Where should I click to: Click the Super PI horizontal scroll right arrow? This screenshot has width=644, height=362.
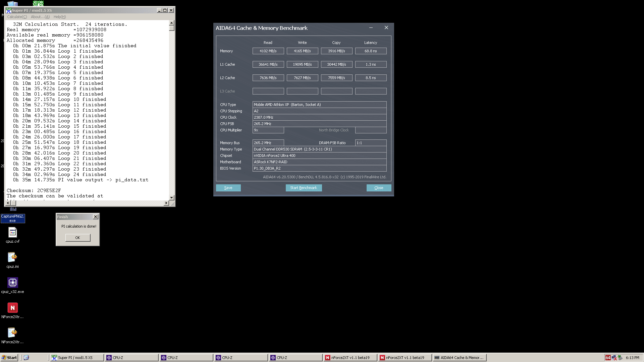point(166,203)
